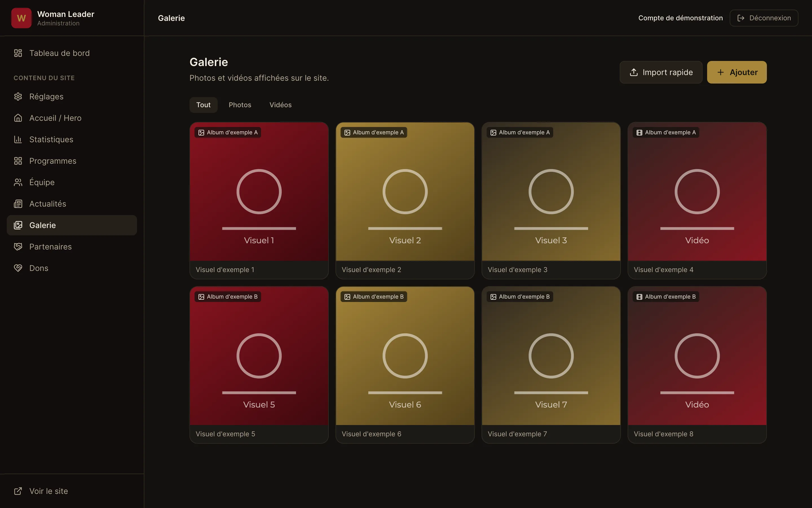Image resolution: width=812 pixels, height=508 pixels.
Task: Click the film icon on Visuel d'exemple 4 badge
Action: 639,133
